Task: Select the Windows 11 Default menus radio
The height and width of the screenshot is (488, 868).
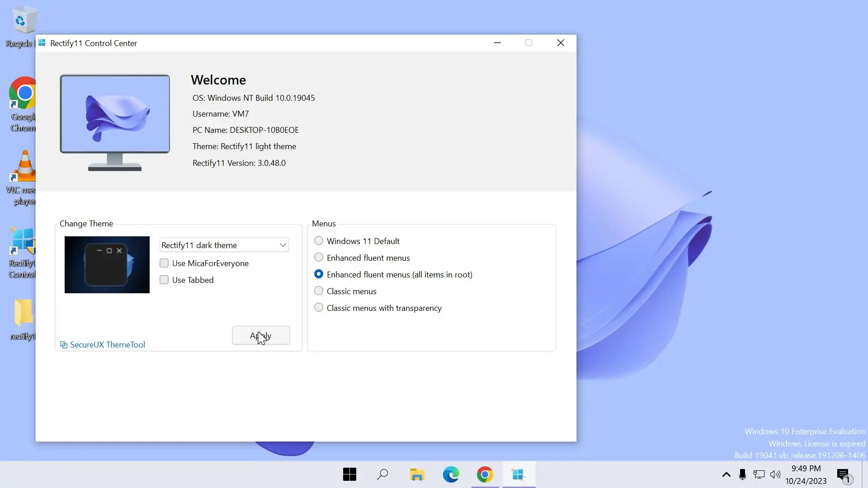Action: pyautogui.click(x=319, y=241)
